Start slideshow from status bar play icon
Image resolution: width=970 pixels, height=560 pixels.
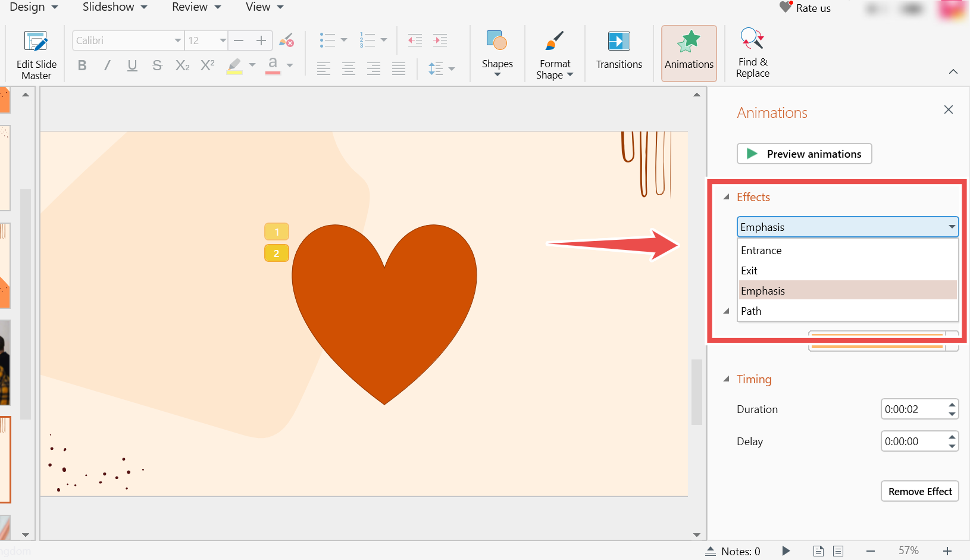coord(786,551)
